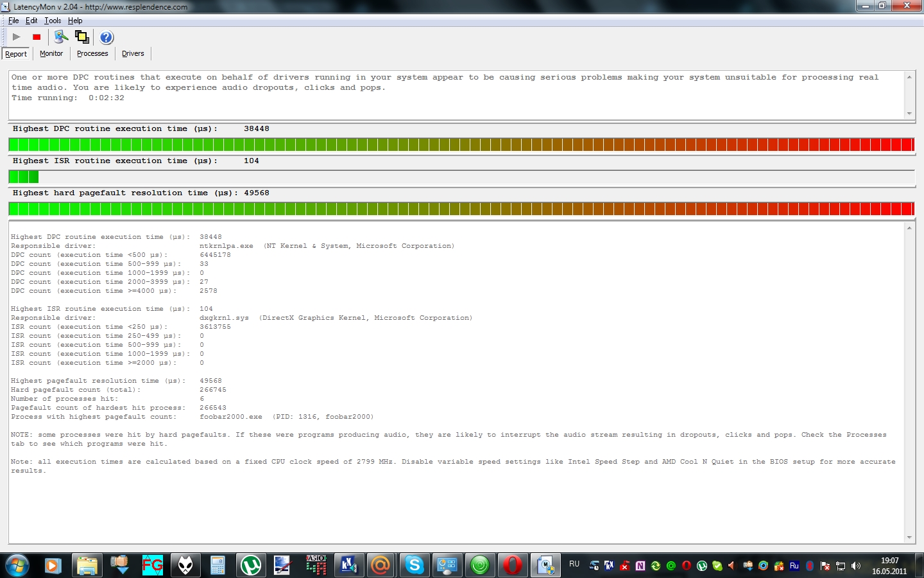
Task: Open the Tools menu
Action: [x=53, y=21]
